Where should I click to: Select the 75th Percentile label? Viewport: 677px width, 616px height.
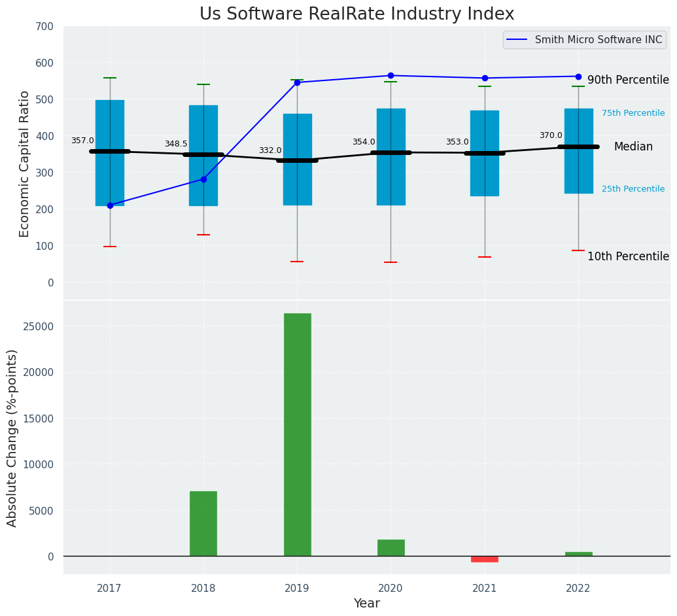(x=633, y=113)
